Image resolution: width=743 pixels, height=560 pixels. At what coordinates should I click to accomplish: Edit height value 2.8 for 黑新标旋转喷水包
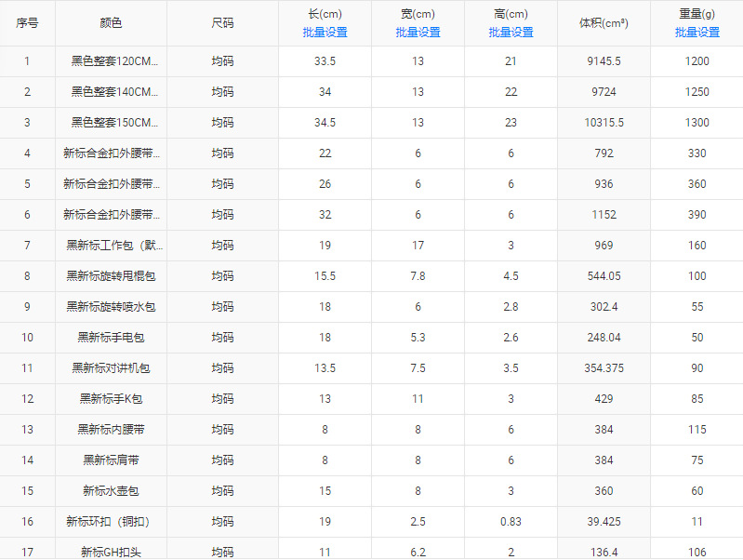click(511, 307)
